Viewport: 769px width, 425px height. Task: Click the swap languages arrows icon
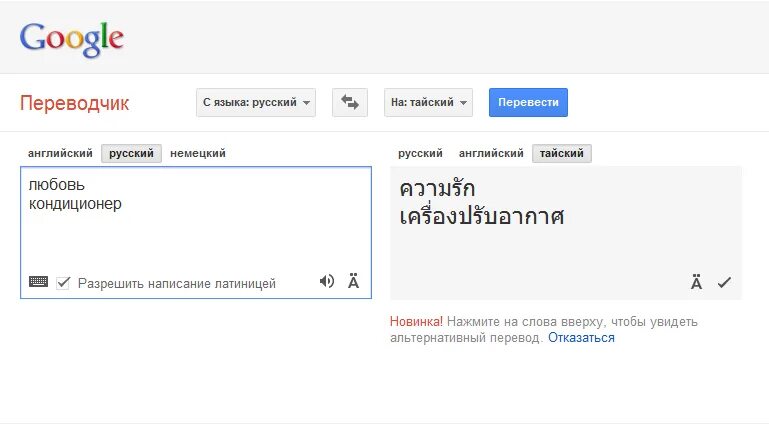[349, 102]
